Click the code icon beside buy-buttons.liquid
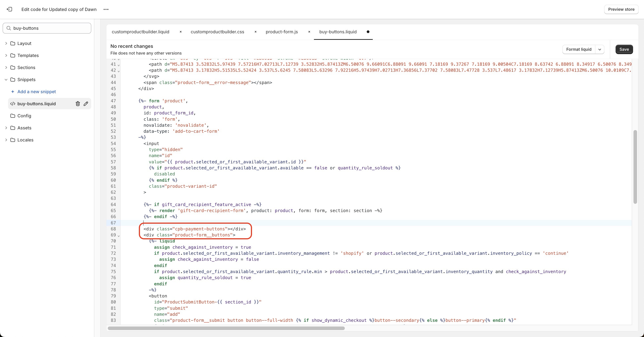Screen dimensions: 644x337 pos(13,104)
